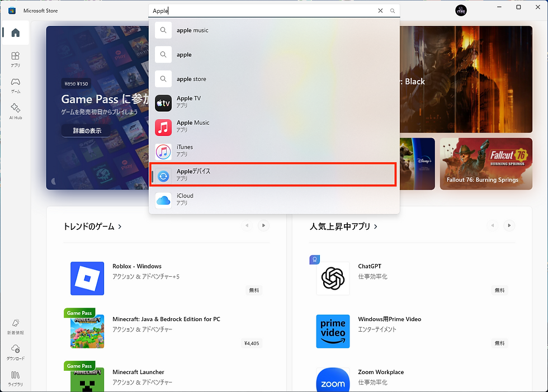Open the ゲーム section in the sidebar
The height and width of the screenshot is (392, 548).
coord(16,86)
